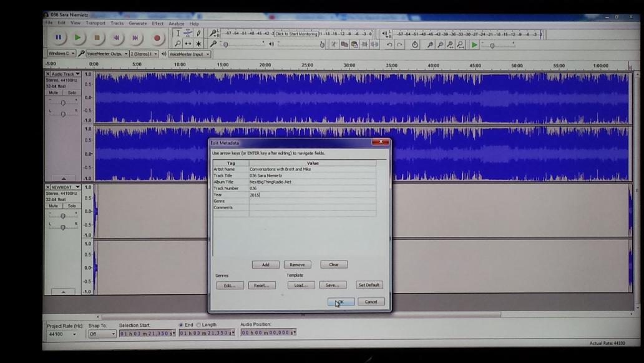Click to Start Monitoring on recording meter
This screenshot has height=363, width=644.
296,34
